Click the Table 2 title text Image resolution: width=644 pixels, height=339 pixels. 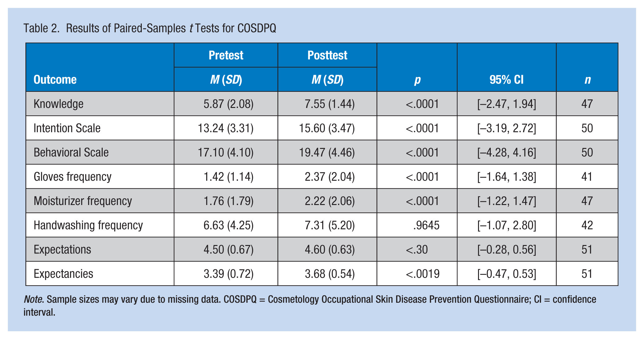tap(150, 28)
